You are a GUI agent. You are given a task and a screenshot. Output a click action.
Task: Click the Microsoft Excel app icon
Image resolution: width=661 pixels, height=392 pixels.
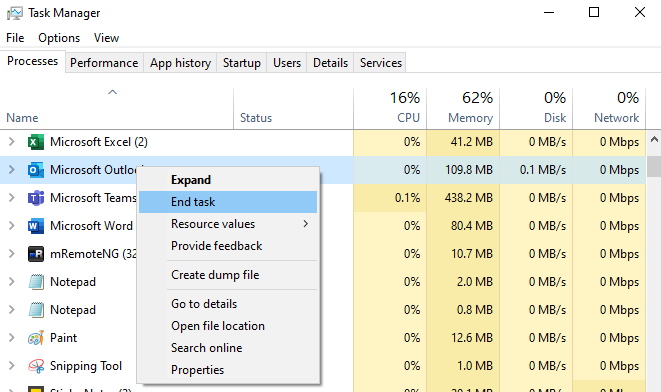[x=36, y=142]
